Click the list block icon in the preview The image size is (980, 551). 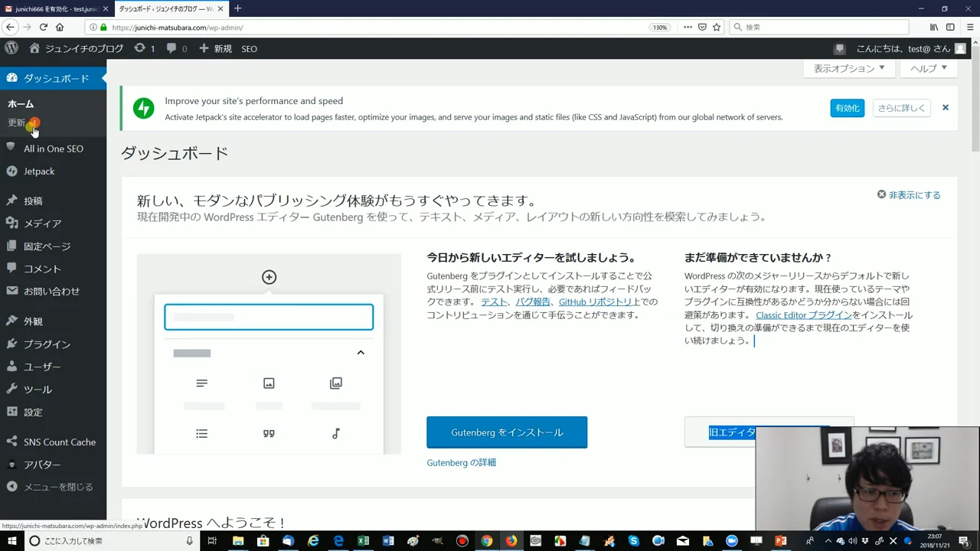click(201, 434)
